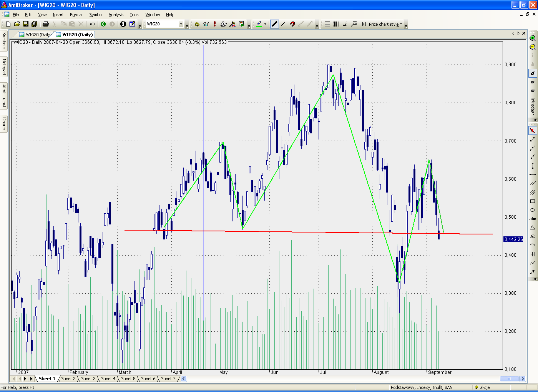
Task: Go to the next sheet arrow
Action: coord(25,379)
